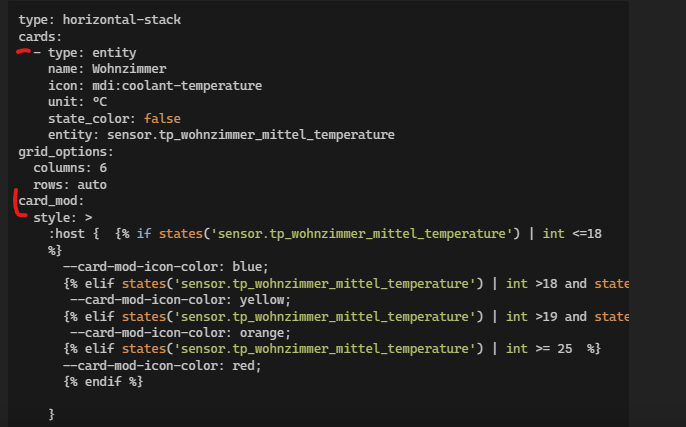Click the 'rows: auto' line

[x=70, y=184]
